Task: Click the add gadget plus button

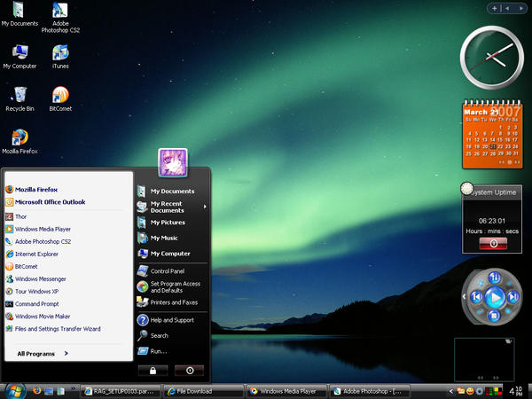Action: coord(495,9)
